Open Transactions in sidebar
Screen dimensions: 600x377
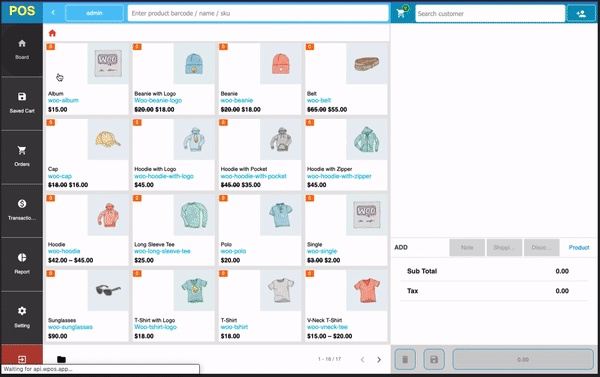tap(22, 210)
